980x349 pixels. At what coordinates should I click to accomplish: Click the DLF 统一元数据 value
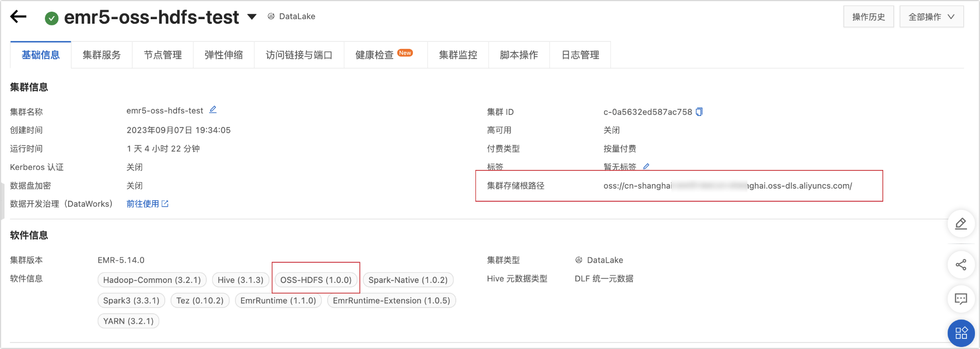click(x=604, y=279)
